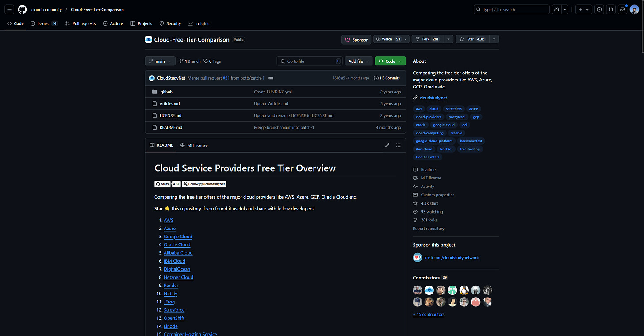
Task: Open the README outline list icon
Action: (x=398, y=145)
